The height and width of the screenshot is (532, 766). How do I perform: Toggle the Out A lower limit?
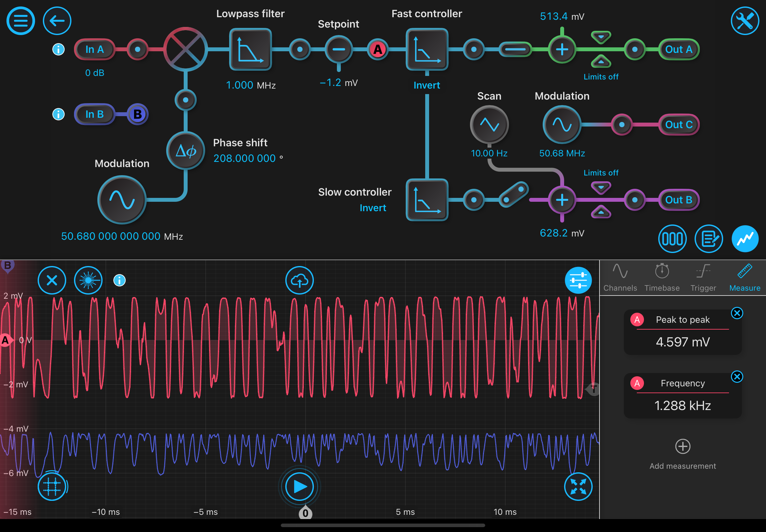[x=601, y=61]
